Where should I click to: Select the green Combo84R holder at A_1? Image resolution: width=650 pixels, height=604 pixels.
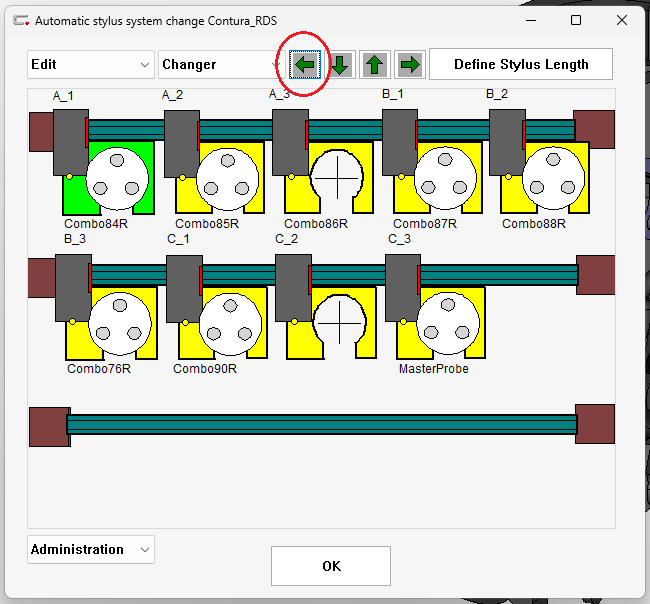point(109,177)
